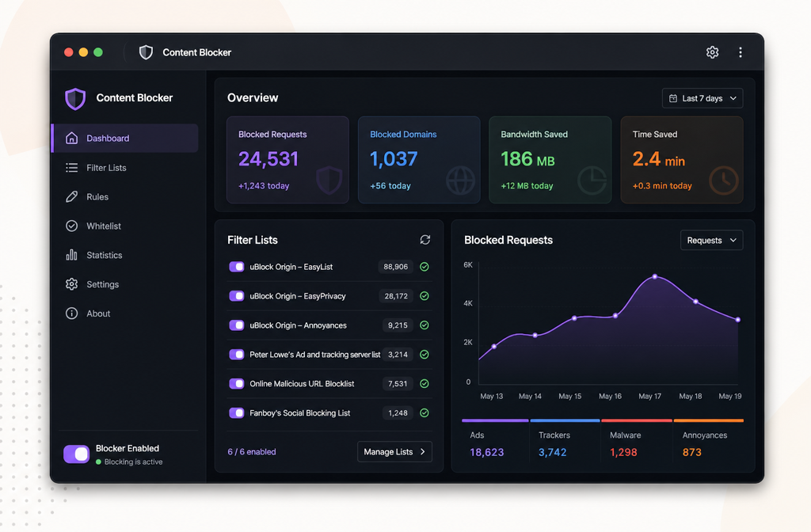This screenshot has height=532, width=811.
Task: Click the Settings gear icon in sidebar
Action: coord(72,284)
